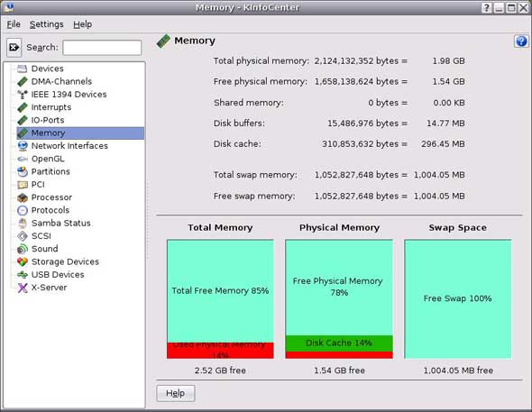This screenshot has height=412, width=532.
Task: Click the Memory heading icon
Action: [163, 41]
